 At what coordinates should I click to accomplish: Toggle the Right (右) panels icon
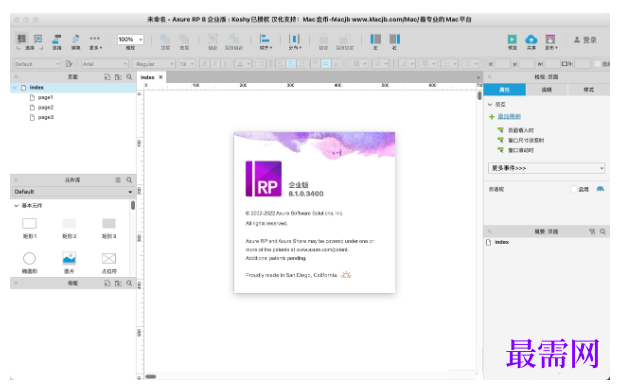point(395,39)
